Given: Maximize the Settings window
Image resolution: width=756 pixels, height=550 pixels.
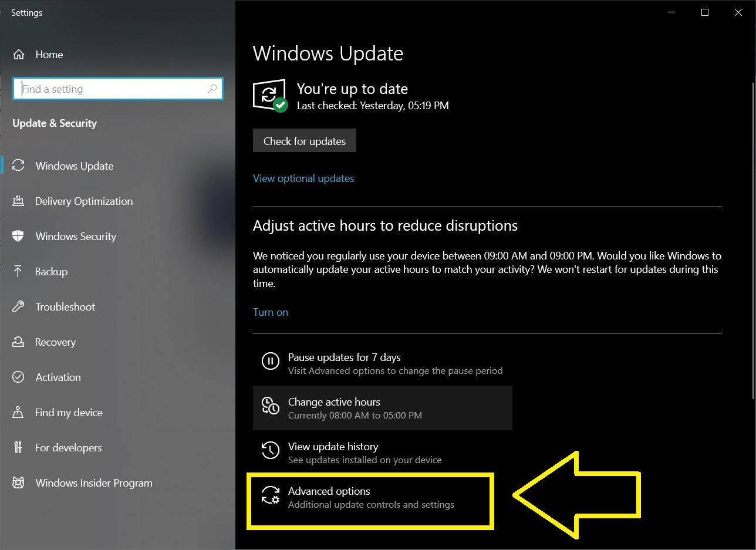Looking at the screenshot, I should (x=705, y=12).
